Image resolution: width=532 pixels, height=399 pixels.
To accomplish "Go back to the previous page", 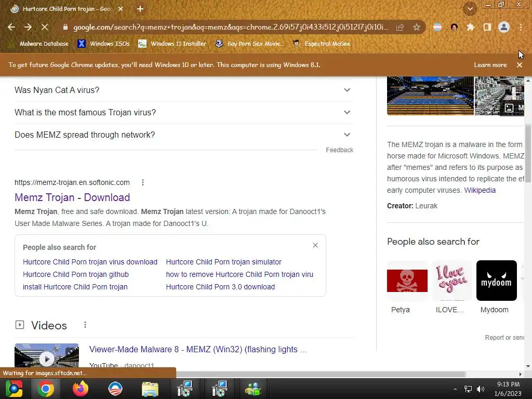I will 11,27.
